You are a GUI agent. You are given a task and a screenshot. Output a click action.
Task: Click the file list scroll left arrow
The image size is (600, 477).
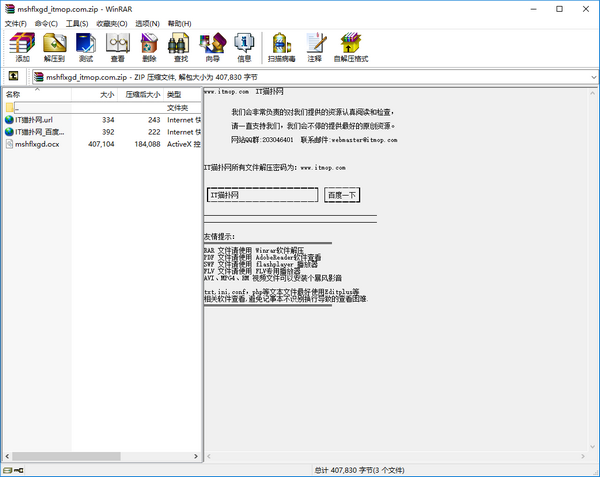[x=7, y=456]
